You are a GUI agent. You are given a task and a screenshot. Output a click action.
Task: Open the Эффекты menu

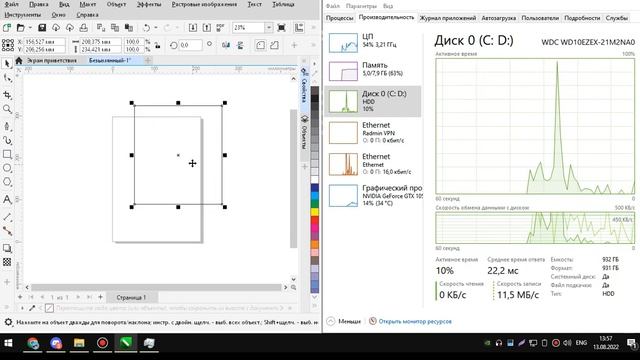pos(149,4)
